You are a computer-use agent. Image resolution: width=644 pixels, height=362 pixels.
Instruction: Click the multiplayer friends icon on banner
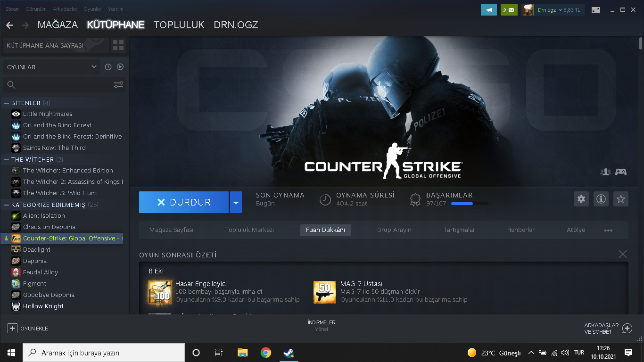point(605,172)
